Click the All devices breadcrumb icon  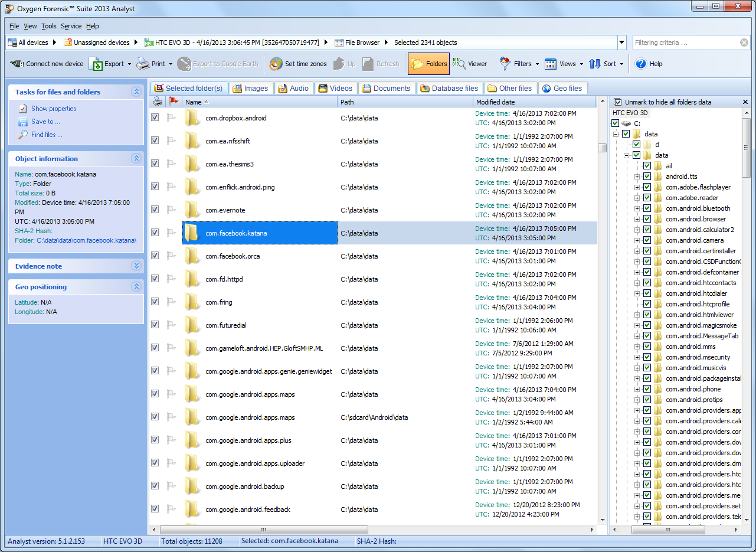tap(12, 43)
